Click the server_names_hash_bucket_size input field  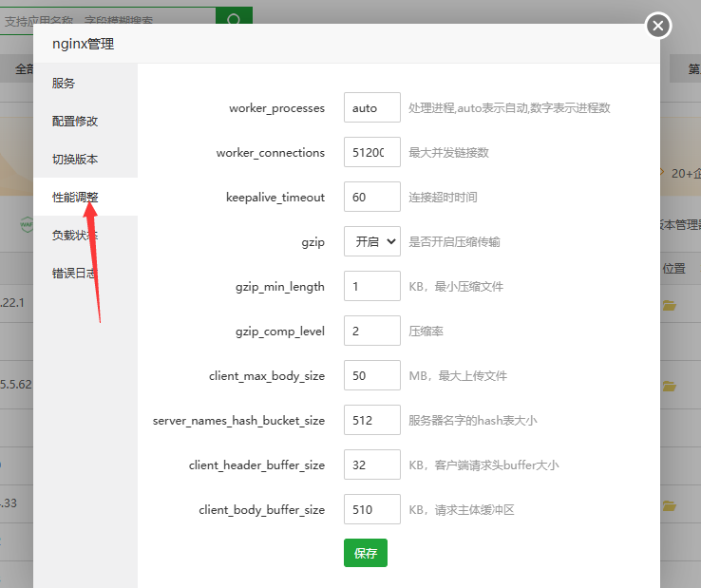pyautogui.click(x=372, y=420)
